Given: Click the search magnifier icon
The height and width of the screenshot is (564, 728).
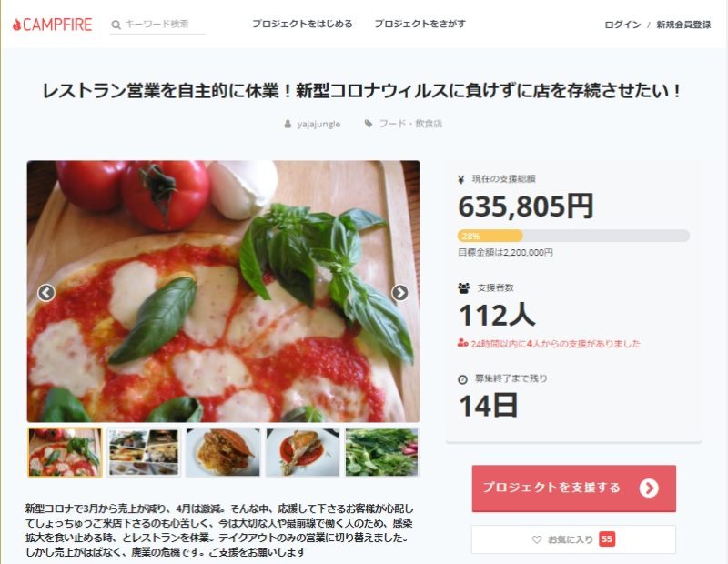Looking at the screenshot, I should [x=116, y=25].
